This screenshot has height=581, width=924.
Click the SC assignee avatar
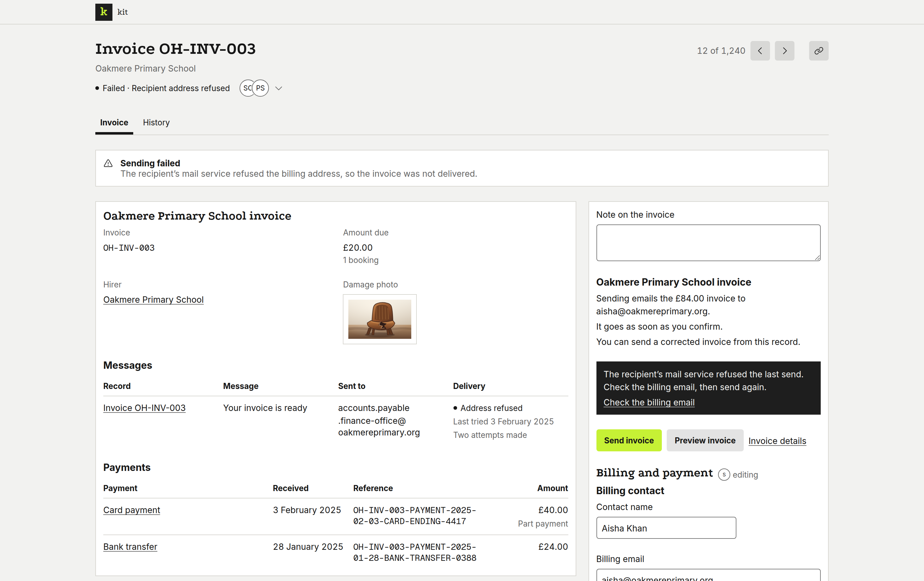click(x=246, y=88)
